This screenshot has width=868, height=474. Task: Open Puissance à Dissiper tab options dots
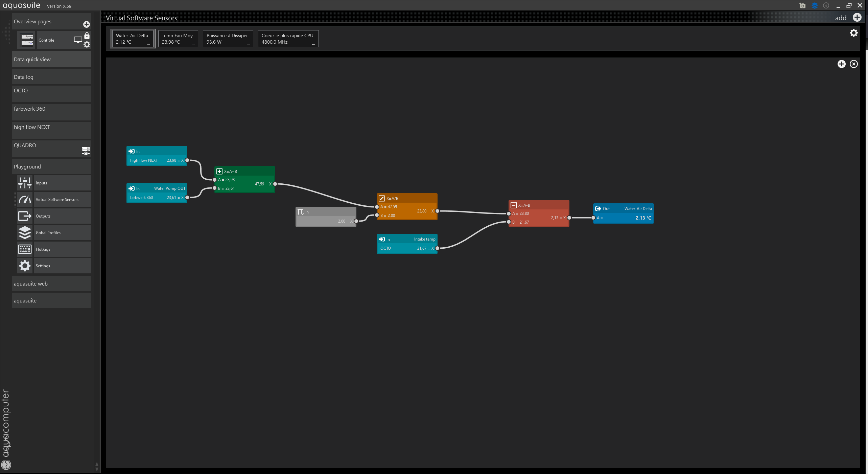pyautogui.click(x=248, y=44)
